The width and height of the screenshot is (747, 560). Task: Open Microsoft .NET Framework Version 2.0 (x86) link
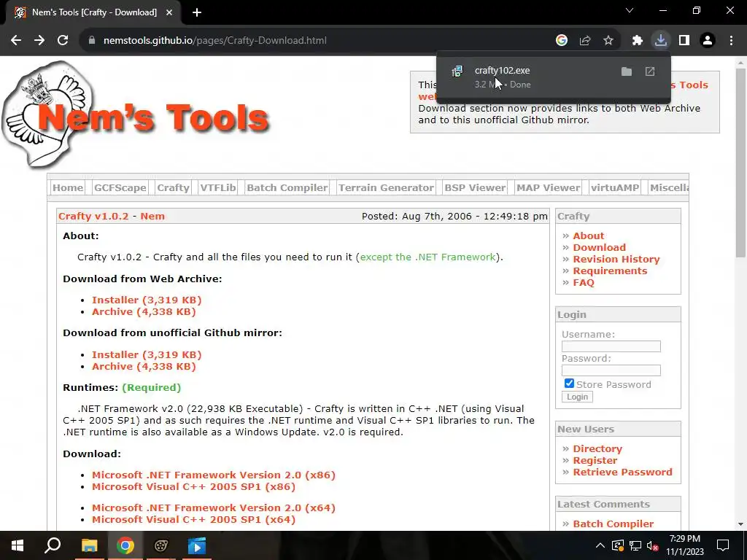point(214,475)
